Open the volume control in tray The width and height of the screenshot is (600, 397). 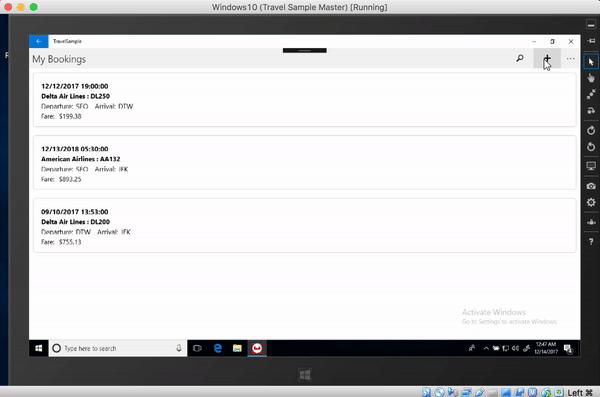point(515,348)
